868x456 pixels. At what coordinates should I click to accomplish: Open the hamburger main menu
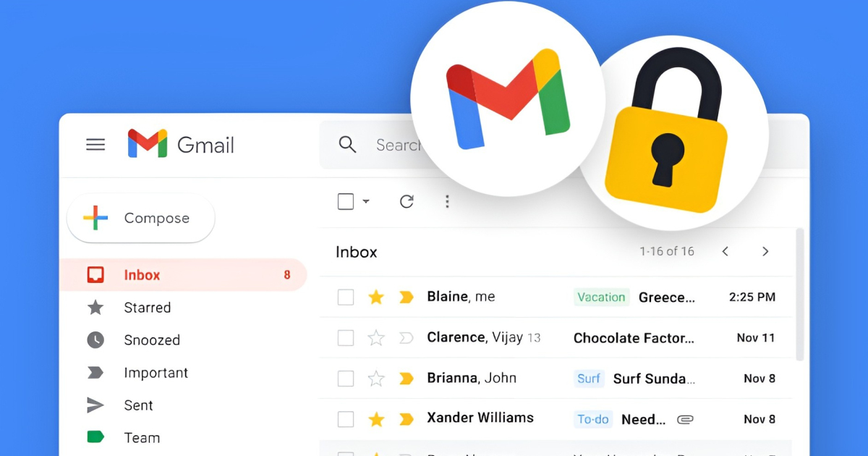[95, 145]
